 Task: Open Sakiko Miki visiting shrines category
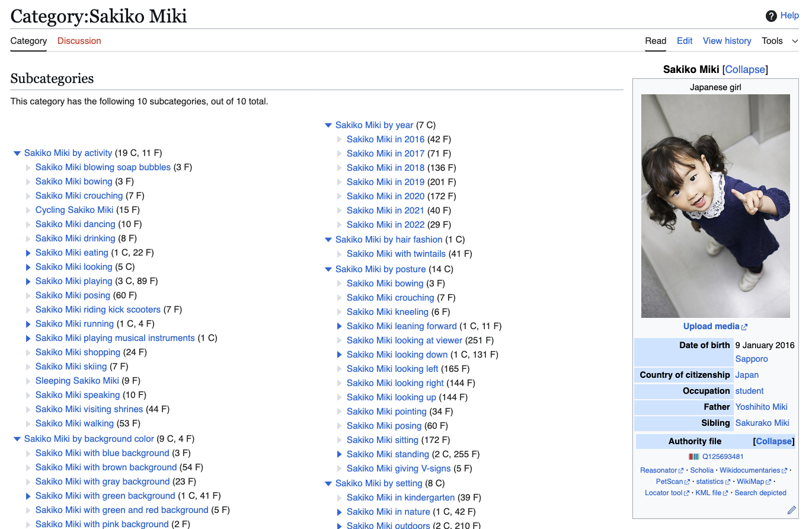click(x=89, y=409)
